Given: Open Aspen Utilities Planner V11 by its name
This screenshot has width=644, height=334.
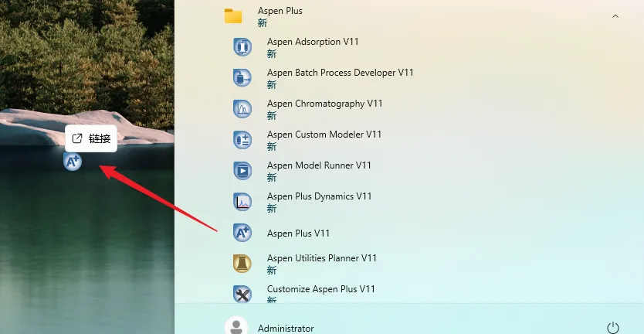Looking at the screenshot, I should (x=321, y=258).
